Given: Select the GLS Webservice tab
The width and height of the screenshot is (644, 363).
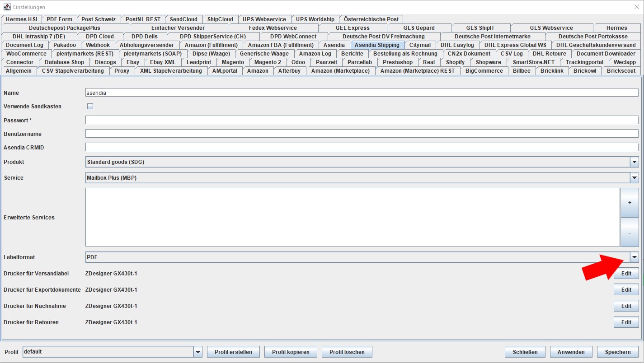Looking at the screenshot, I should pyautogui.click(x=551, y=28).
